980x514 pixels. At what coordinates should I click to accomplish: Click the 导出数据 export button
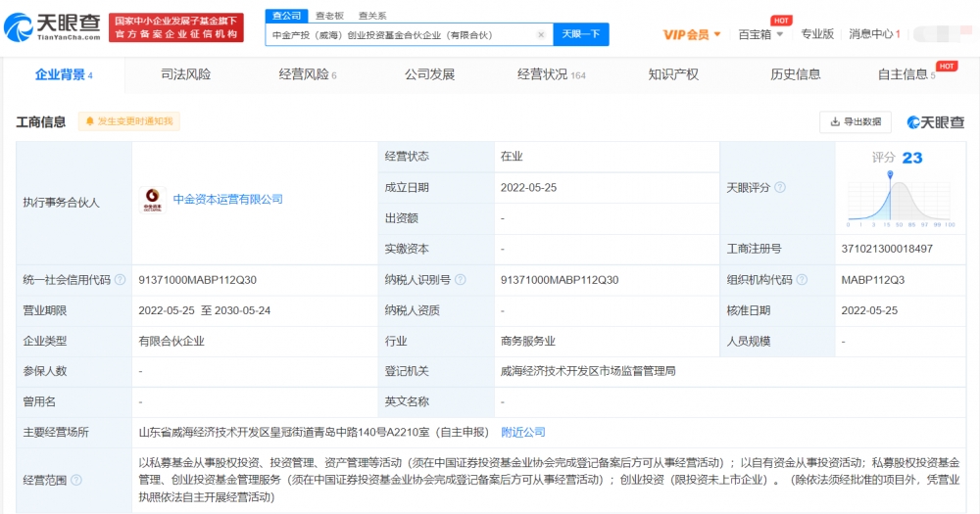(x=856, y=122)
